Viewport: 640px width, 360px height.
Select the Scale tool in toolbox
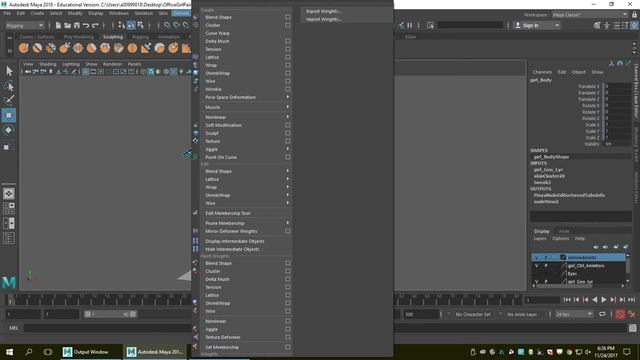point(9,146)
